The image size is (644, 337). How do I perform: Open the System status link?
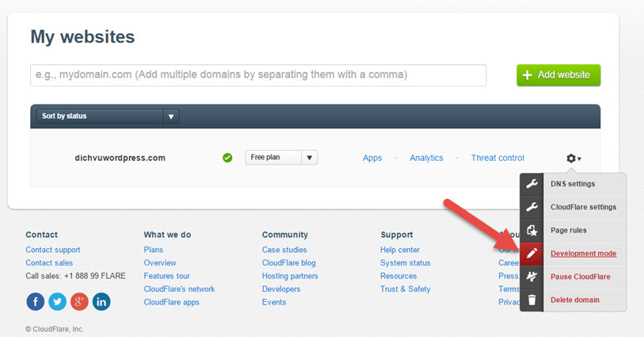click(x=406, y=263)
